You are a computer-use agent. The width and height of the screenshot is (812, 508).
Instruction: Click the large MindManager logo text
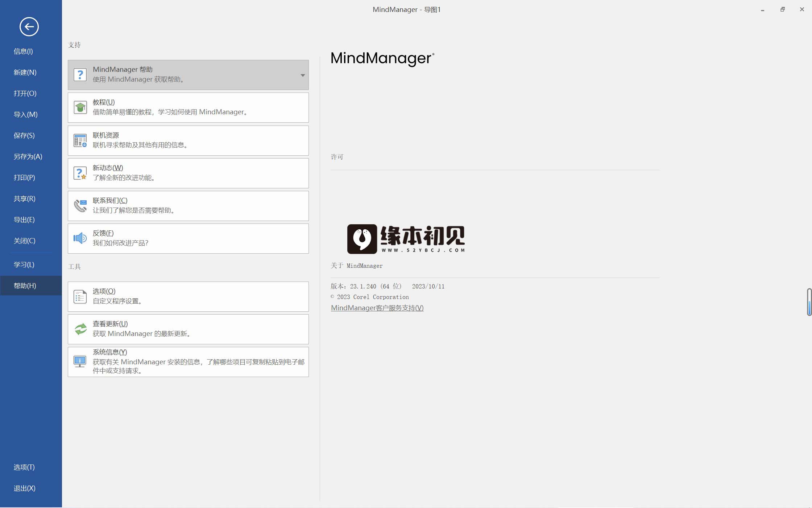pos(382,58)
